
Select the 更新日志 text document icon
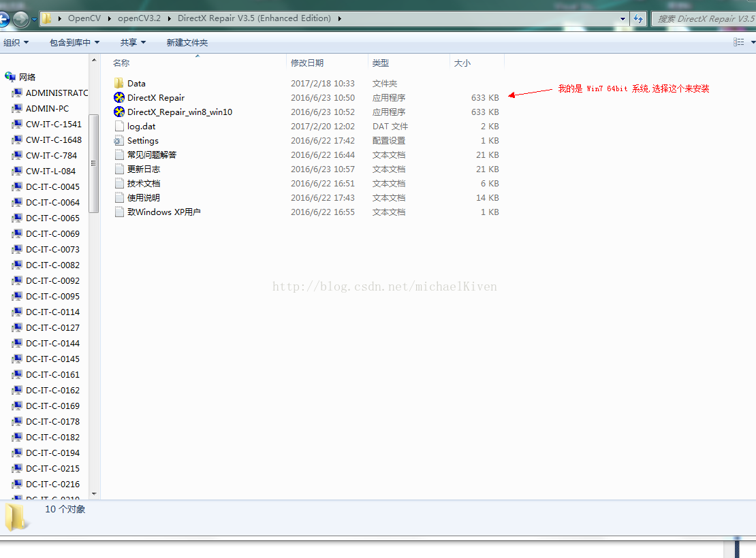click(x=119, y=169)
